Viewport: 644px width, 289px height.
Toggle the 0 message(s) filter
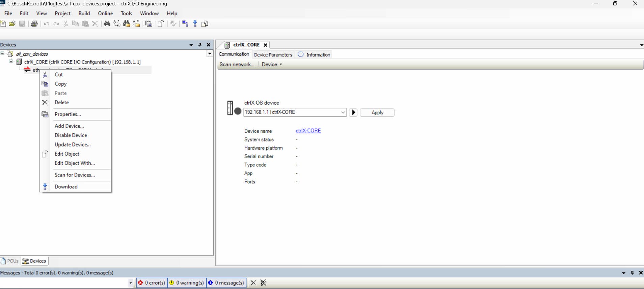pyautogui.click(x=226, y=283)
